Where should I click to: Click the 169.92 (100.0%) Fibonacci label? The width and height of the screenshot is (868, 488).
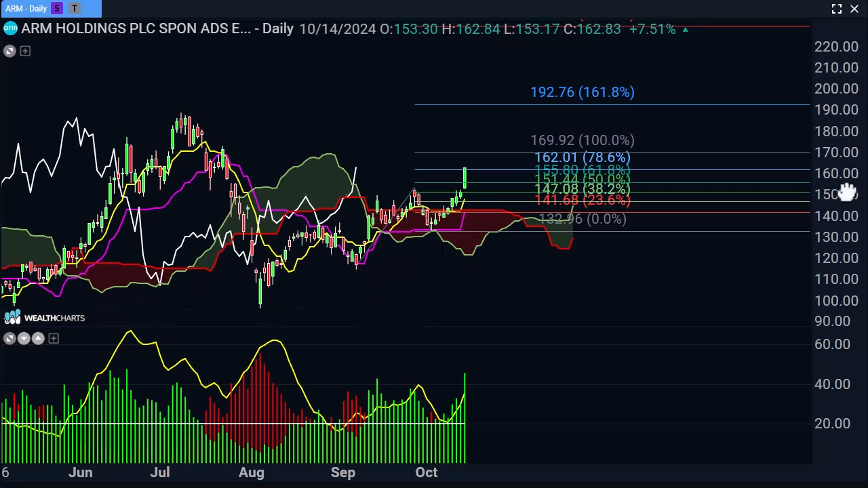[x=583, y=140]
